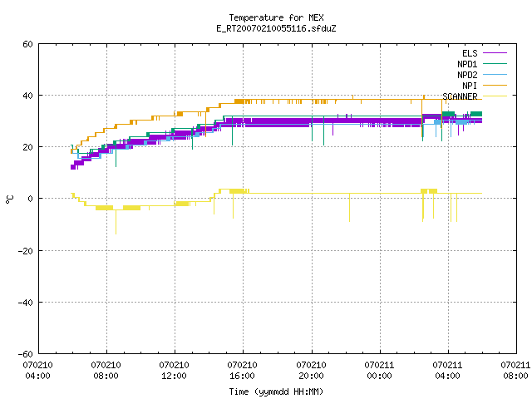This screenshot has height=399, width=532.
Task: Click the NPD1 legend label
Action: 467,64
